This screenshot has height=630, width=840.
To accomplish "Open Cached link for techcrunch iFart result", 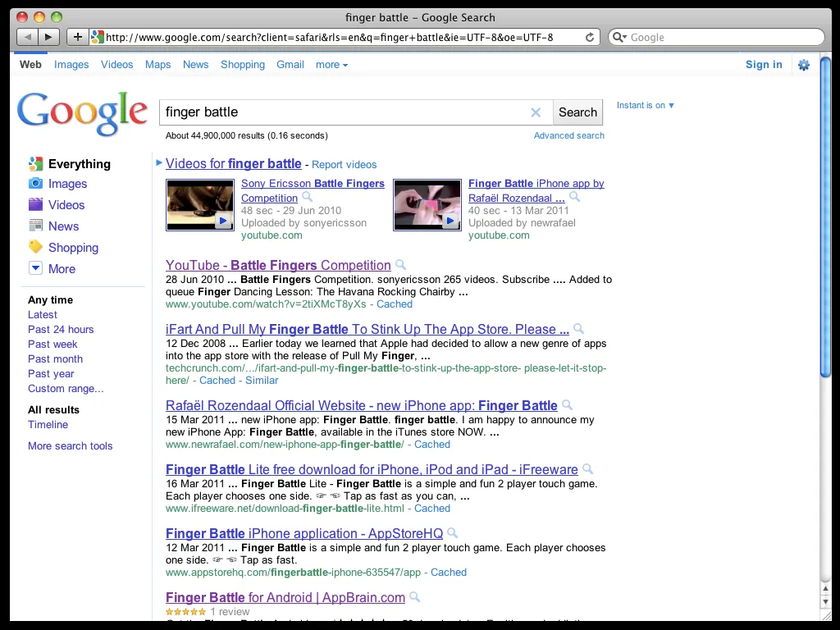I will tap(217, 381).
